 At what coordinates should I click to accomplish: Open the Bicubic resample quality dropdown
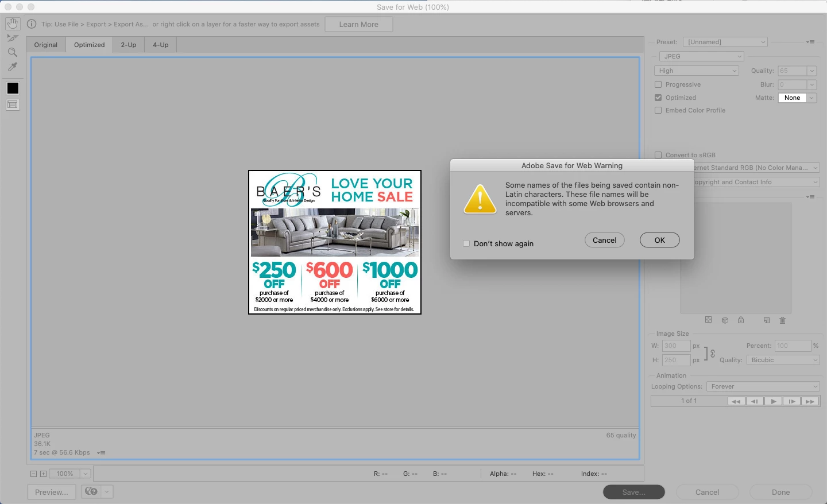[x=783, y=360]
